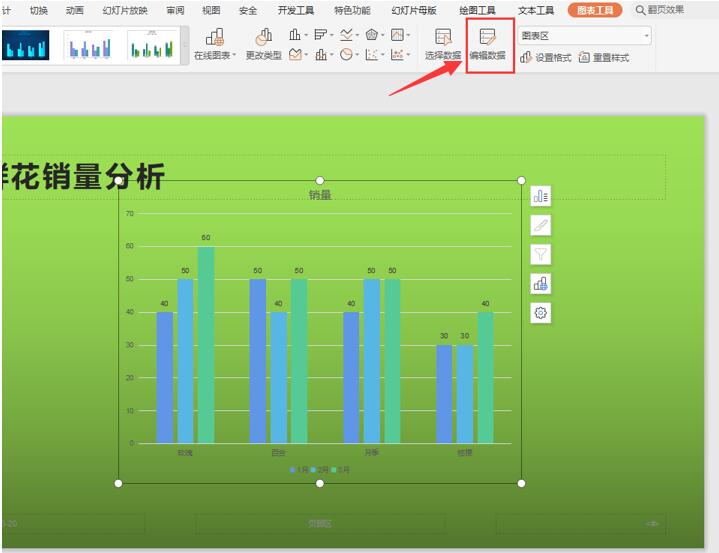The image size is (719, 553).
Task: Select the 60 data label above tallest bar
Action: pos(206,238)
